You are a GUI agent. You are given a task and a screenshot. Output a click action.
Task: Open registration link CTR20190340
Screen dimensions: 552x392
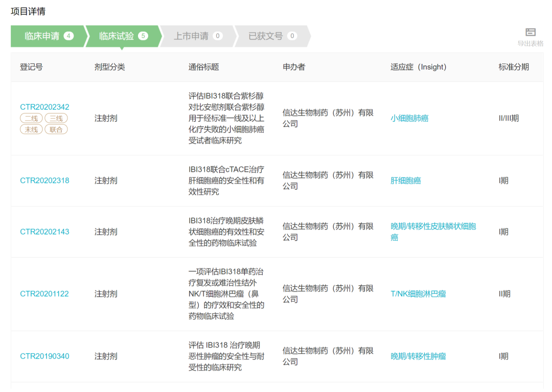(44, 356)
